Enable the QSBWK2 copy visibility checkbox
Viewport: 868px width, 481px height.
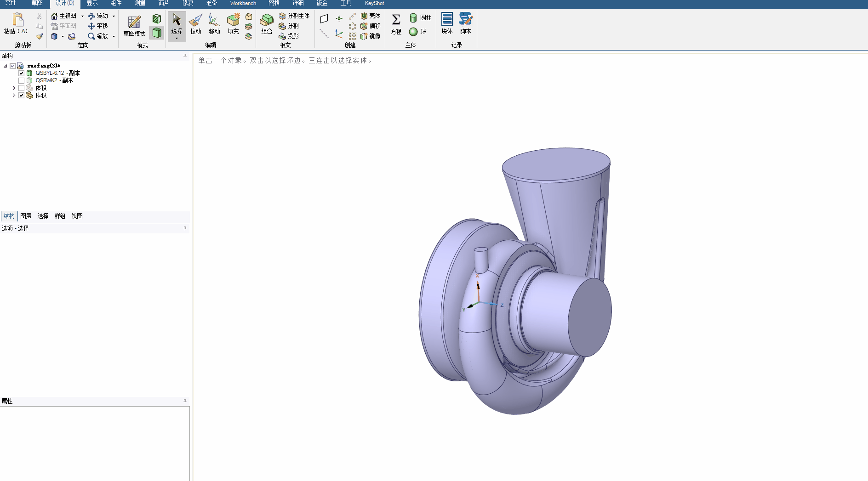[x=21, y=80]
